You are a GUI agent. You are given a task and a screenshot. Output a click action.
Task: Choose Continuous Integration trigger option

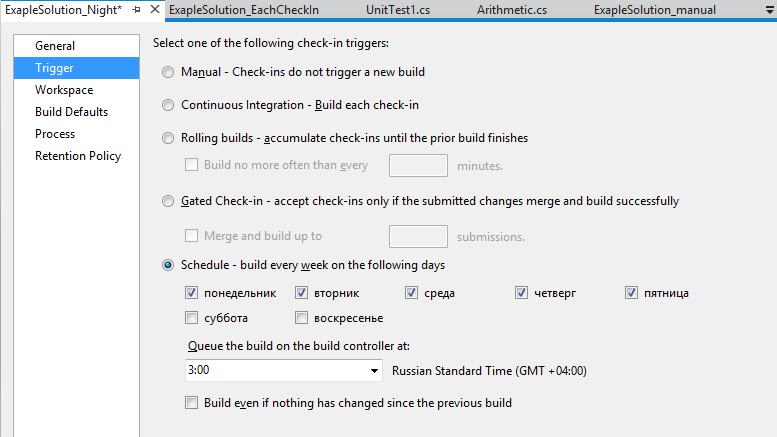tap(168, 105)
